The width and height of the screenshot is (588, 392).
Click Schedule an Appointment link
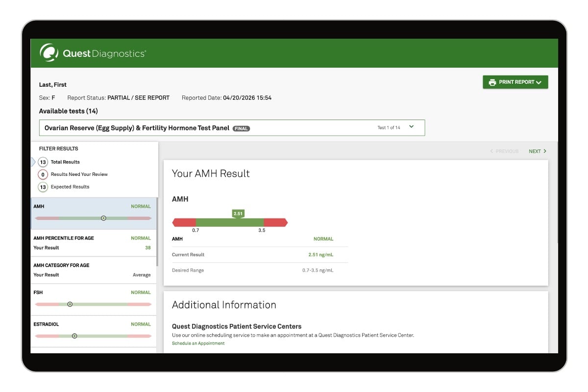(198, 343)
